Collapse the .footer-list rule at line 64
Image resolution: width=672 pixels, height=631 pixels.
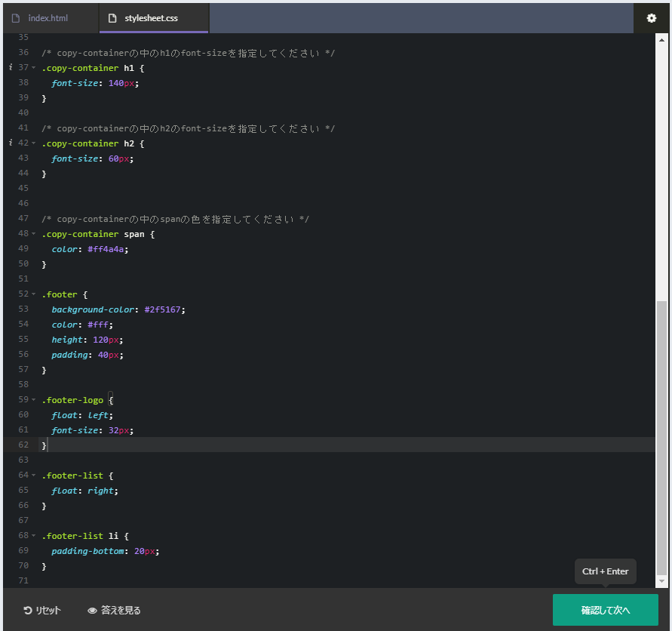[x=33, y=475]
